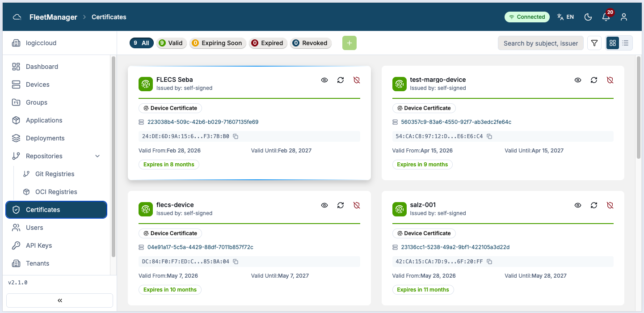Focus the search by subject field
Image resolution: width=644 pixels, height=313 pixels.
[x=540, y=43]
